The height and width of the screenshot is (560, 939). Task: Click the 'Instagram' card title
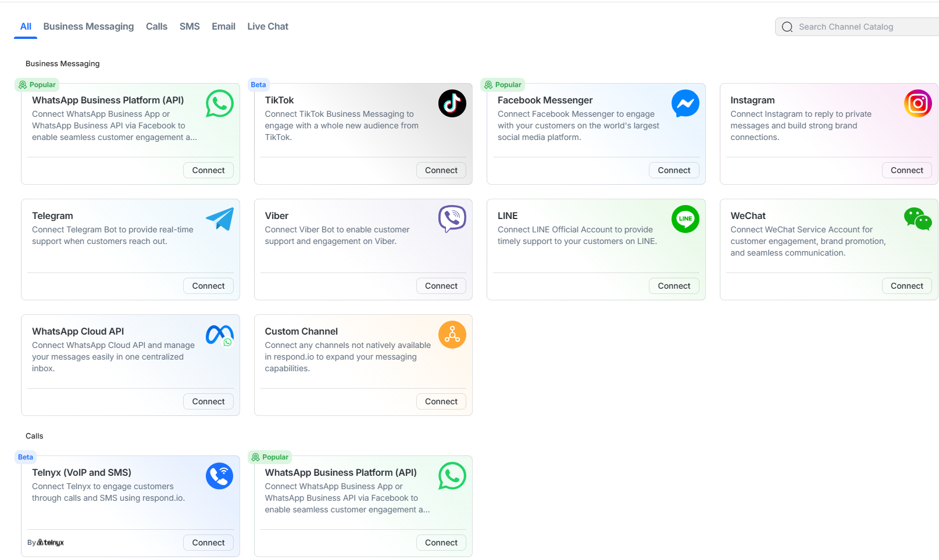tap(752, 100)
